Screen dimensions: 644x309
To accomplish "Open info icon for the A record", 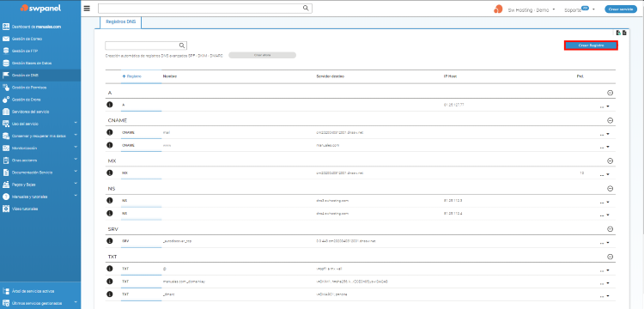I will (x=110, y=105).
